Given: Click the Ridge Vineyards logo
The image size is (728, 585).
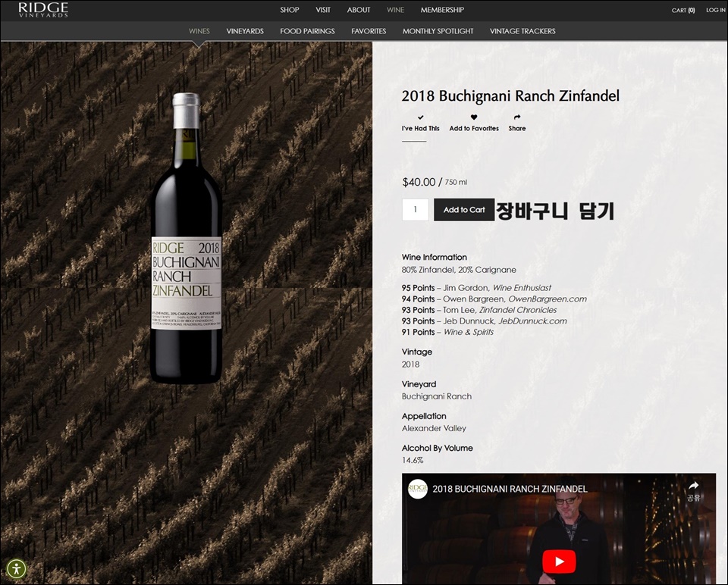Looking at the screenshot, I should click(43, 10).
